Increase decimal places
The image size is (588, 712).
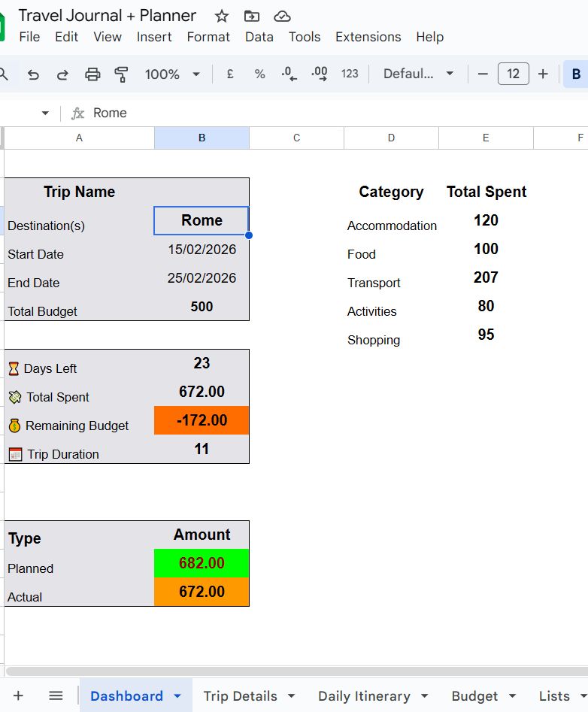(x=320, y=74)
